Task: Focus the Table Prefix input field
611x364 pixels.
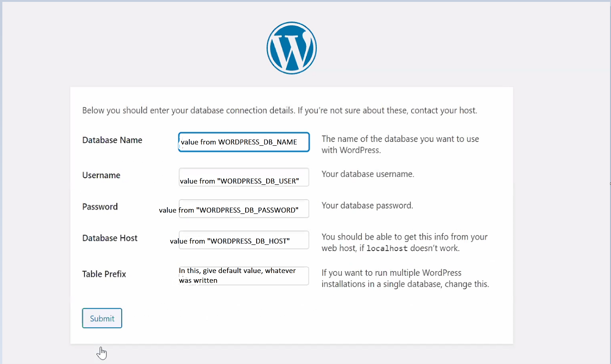Action: [244, 276]
